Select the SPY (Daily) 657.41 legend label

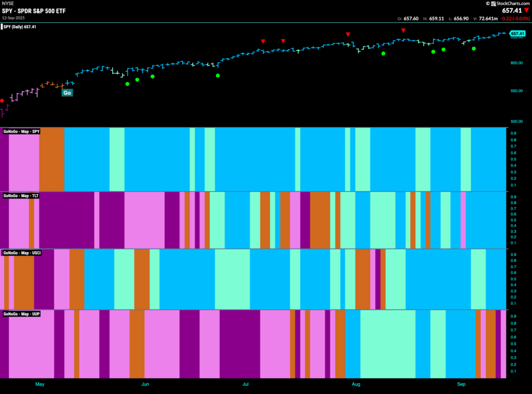coord(20,27)
